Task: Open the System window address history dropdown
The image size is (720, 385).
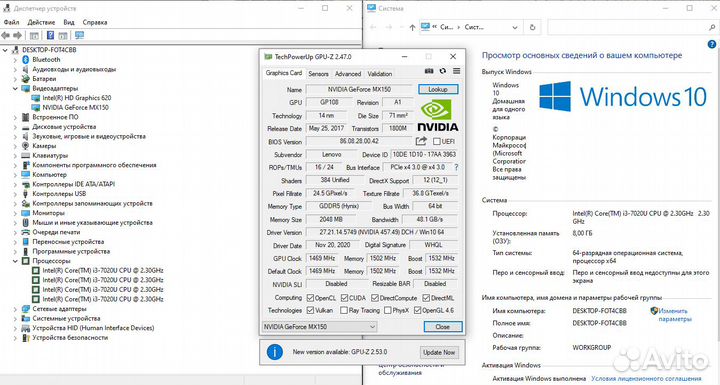Action: tap(515, 28)
